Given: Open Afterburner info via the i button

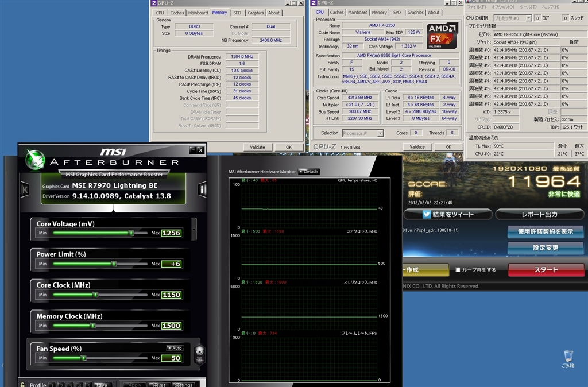Looking at the screenshot, I should (202, 189).
